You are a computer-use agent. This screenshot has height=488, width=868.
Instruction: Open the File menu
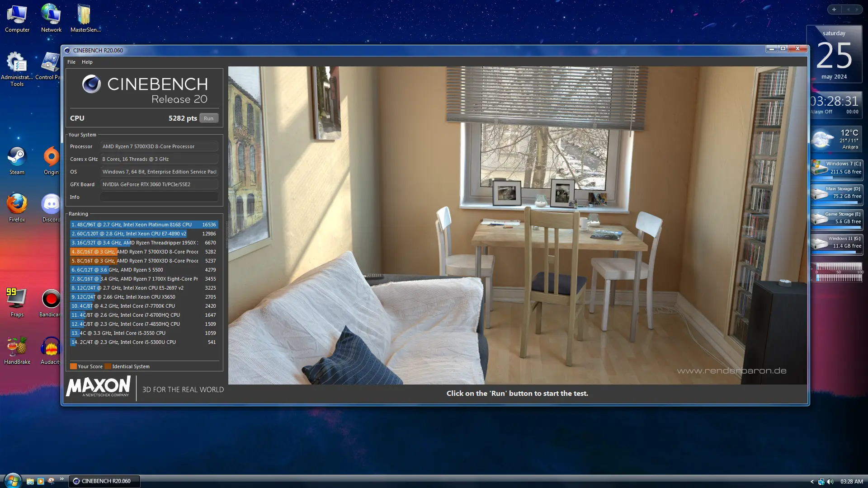click(71, 62)
